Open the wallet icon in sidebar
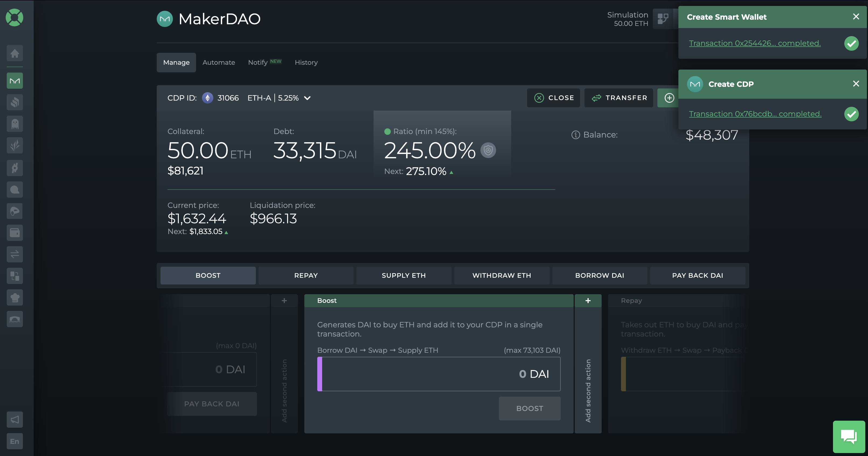Image resolution: width=868 pixels, height=456 pixels. coord(15,233)
